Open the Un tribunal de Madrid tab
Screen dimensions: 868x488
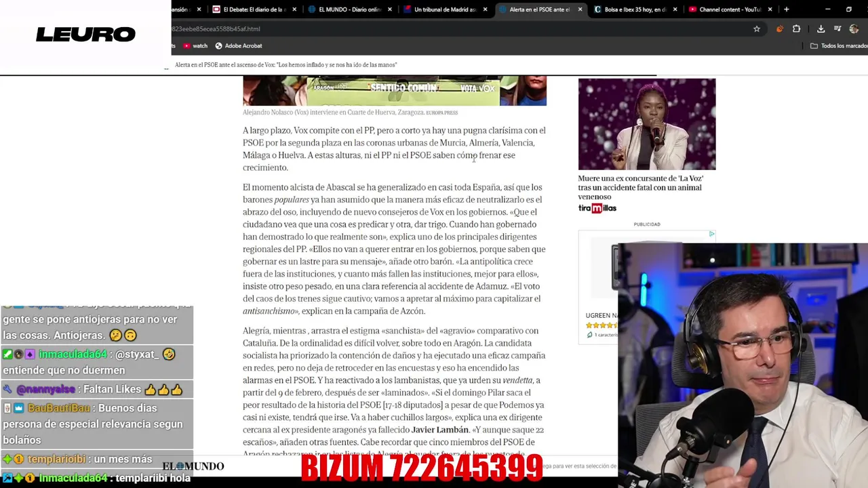click(x=445, y=9)
